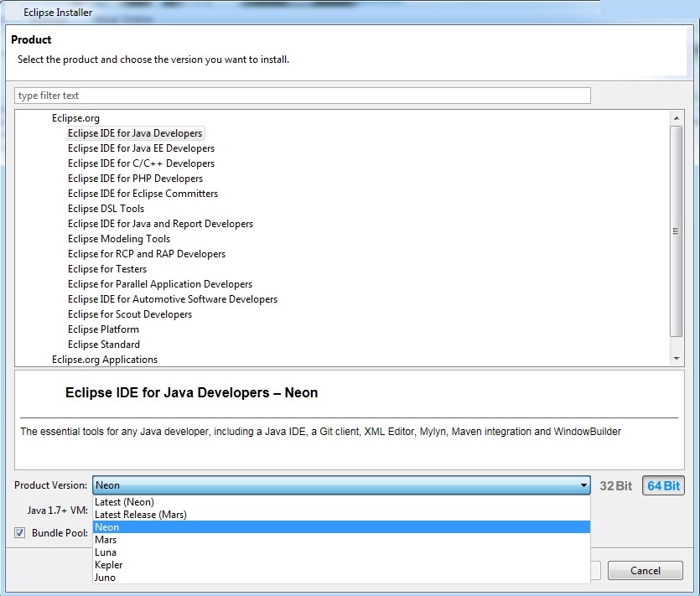The height and width of the screenshot is (596, 700).
Task: Click the product list scroll down arrow
Action: (x=677, y=359)
